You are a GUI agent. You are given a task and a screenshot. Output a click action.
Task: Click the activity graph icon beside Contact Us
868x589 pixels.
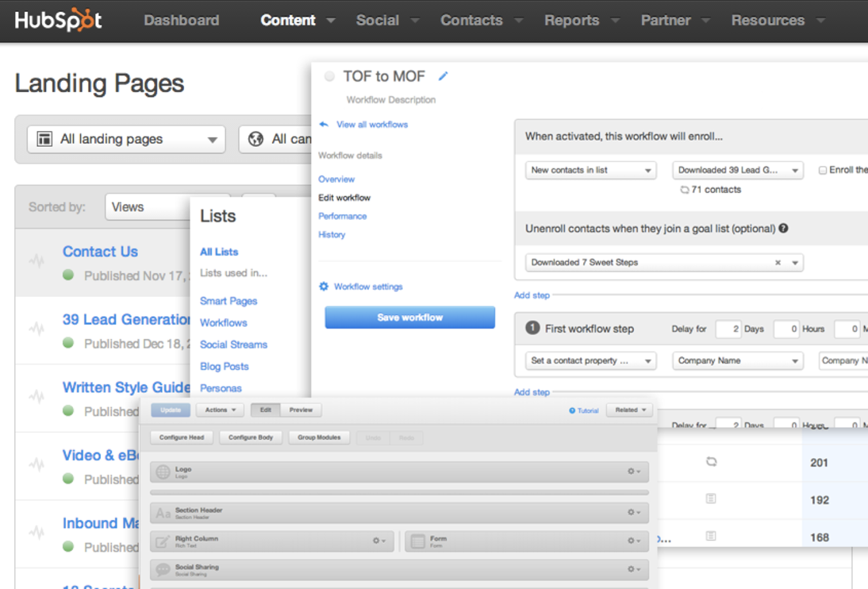click(36, 260)
